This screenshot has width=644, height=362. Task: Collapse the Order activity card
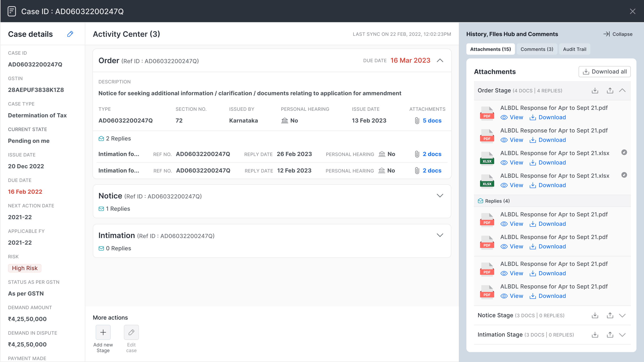coord(440,61)
